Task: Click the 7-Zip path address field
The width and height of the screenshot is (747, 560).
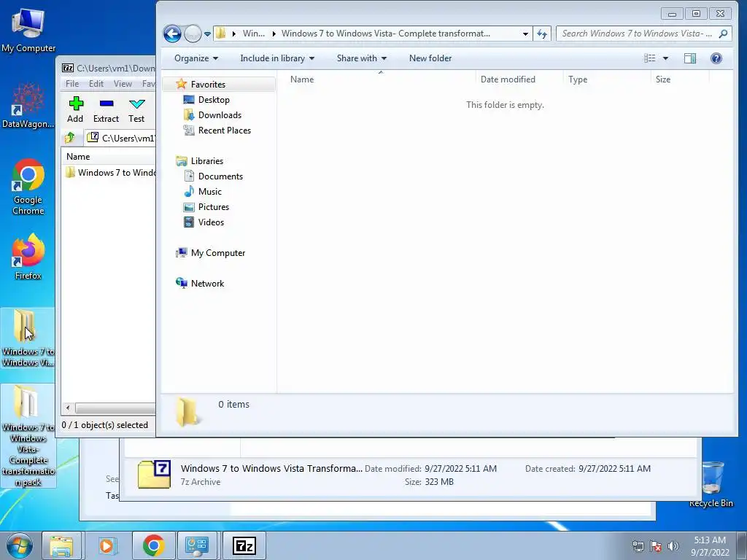Action: point(120,138)
